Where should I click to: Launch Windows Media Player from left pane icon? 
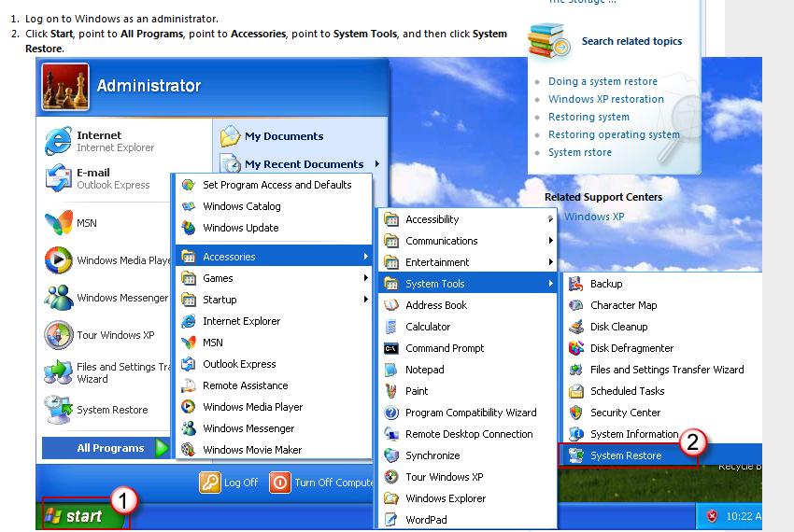(58, 260)
